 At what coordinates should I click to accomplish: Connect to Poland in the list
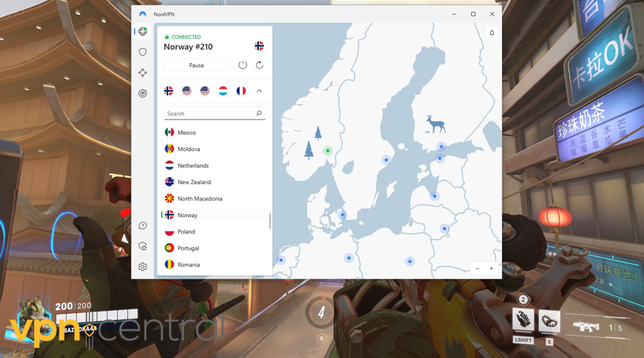pos(215,231)
